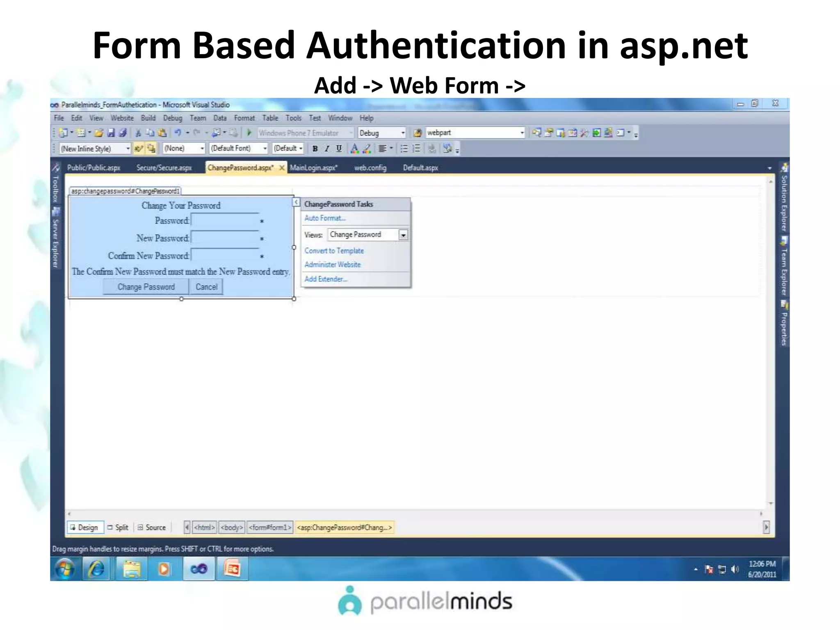
Task: Click the Paste clipboard icon
Action: click(162, 133)
